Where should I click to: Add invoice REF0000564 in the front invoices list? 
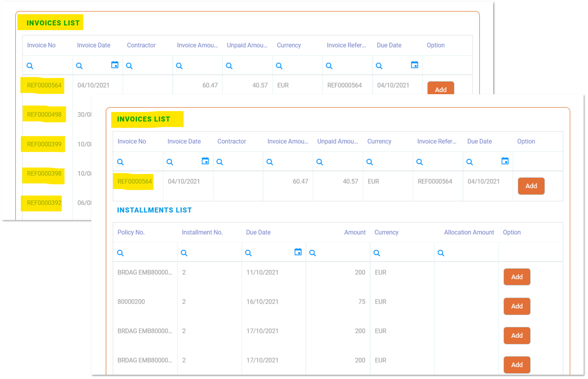[531, 186]
